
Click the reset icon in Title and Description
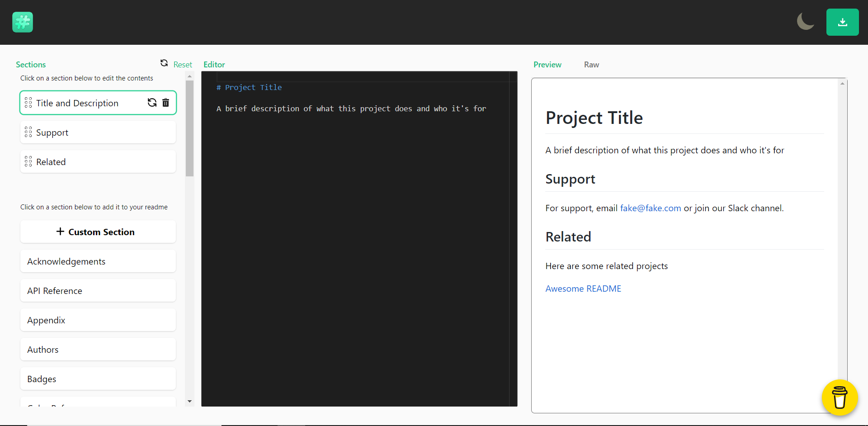[152, 103]
